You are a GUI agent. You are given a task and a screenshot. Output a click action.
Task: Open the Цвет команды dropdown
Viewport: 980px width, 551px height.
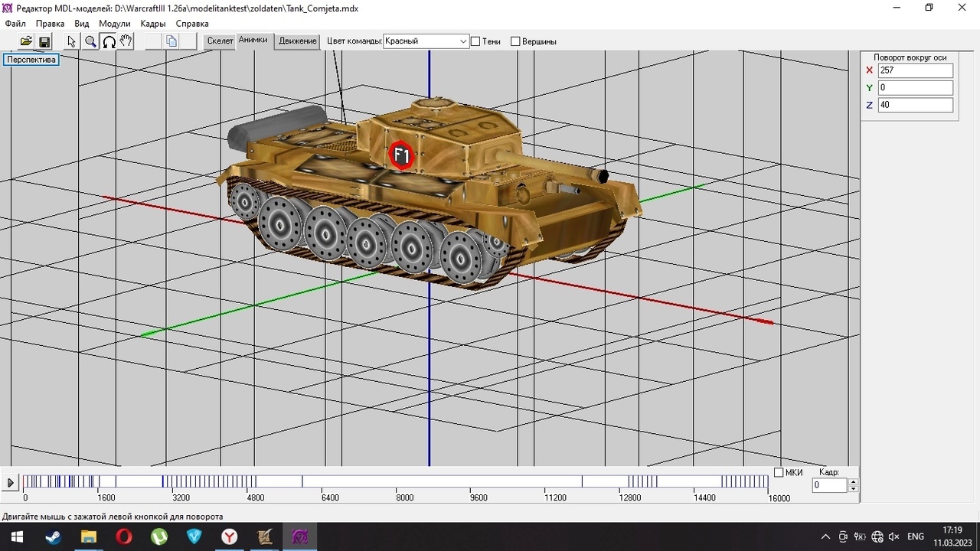[x=426, y=41]
